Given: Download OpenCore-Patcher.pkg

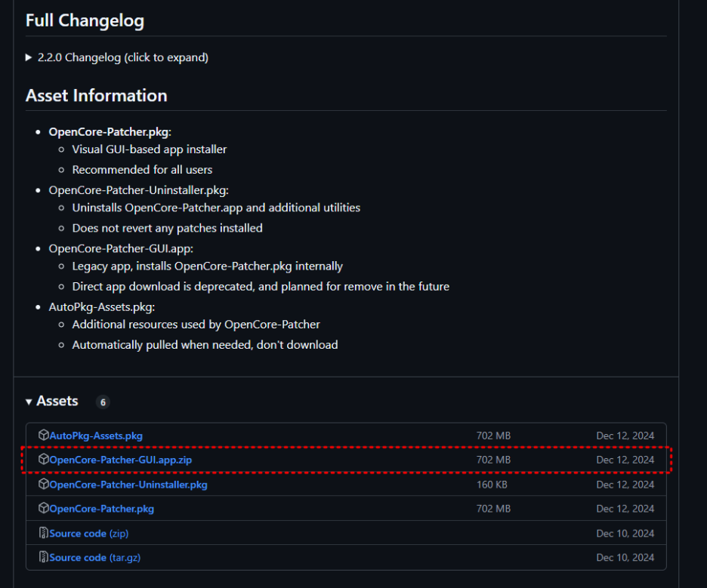Looking at the screenshot, I should click(101, 509).
